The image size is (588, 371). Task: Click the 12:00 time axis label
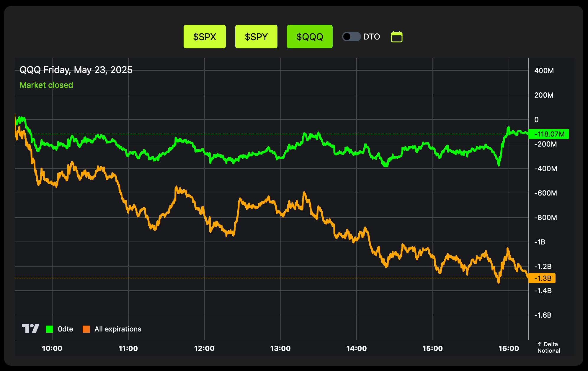coord(204,348)
